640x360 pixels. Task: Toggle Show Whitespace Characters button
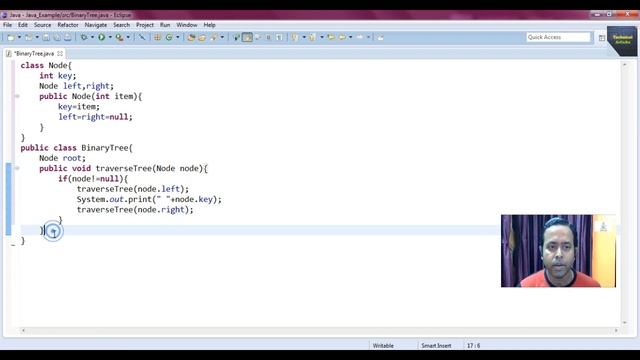280,37
